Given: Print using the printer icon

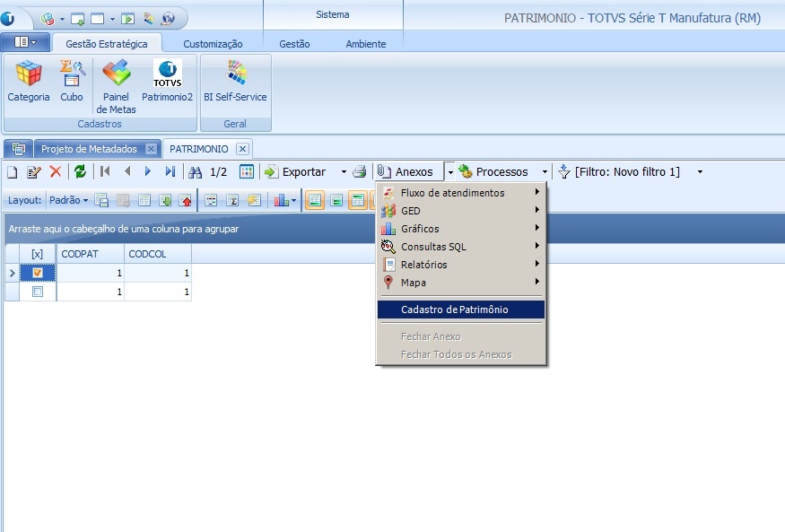Looking at the screenshot, I should tap(360, 171).
